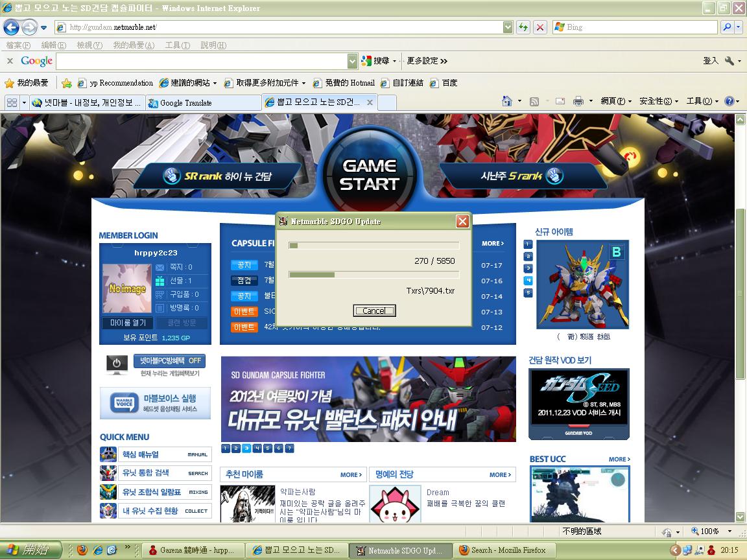Open the 工具(O) command bar dropdown
This screenshot has height=560, width=747.
click(702, 101)
